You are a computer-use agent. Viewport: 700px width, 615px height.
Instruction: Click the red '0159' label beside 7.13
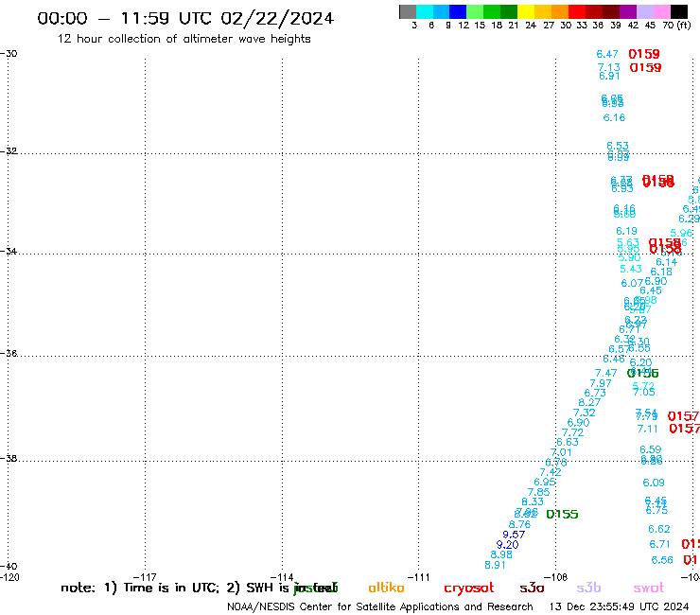(x=645, y=68)
